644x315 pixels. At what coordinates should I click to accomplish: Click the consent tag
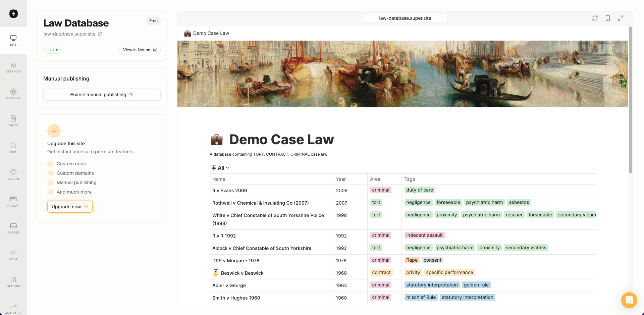tap(432, 260)
